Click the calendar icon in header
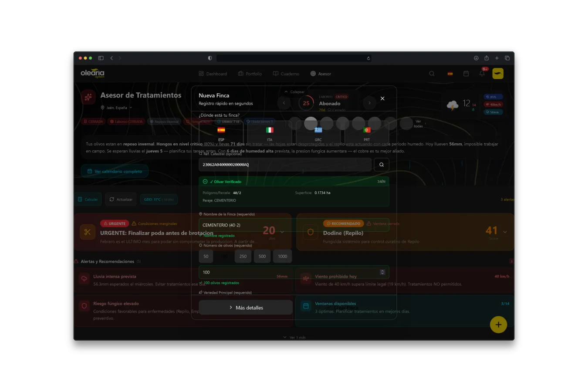Screen dimensions: 588x392 pos(466,74)
